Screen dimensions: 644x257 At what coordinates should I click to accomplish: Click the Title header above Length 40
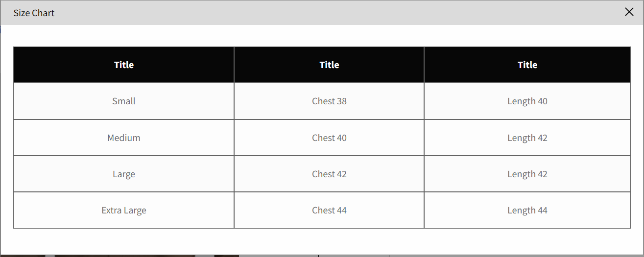click(x=527, y=65)
